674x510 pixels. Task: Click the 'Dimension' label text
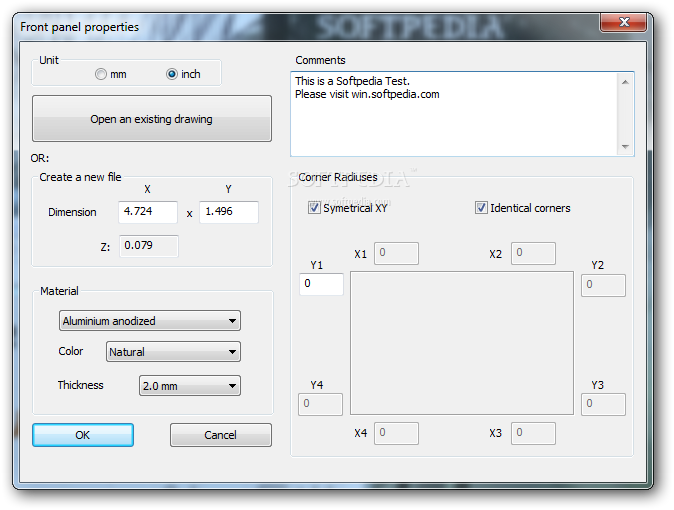click(x=72, y=212)
